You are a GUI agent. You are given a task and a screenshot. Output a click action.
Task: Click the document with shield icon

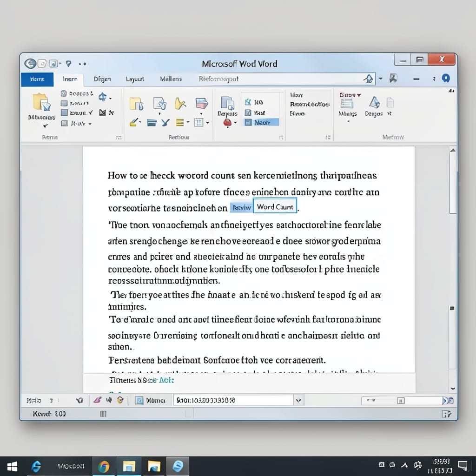[x=159, y=104]
